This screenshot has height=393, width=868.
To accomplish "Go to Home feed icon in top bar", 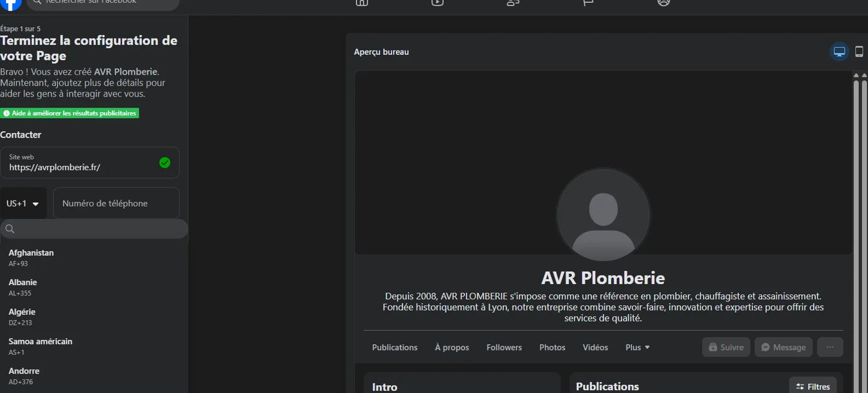I will tap(362, 3).
